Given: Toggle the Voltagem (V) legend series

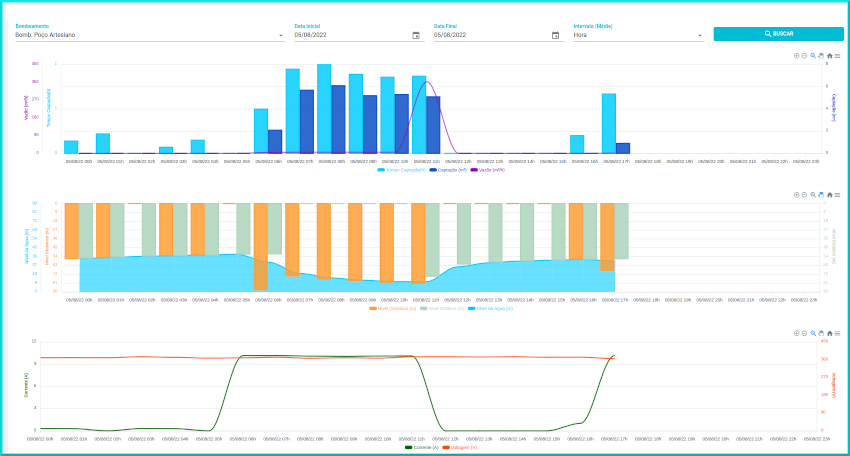Looking at the screenshot, I should tap(460, 447).
